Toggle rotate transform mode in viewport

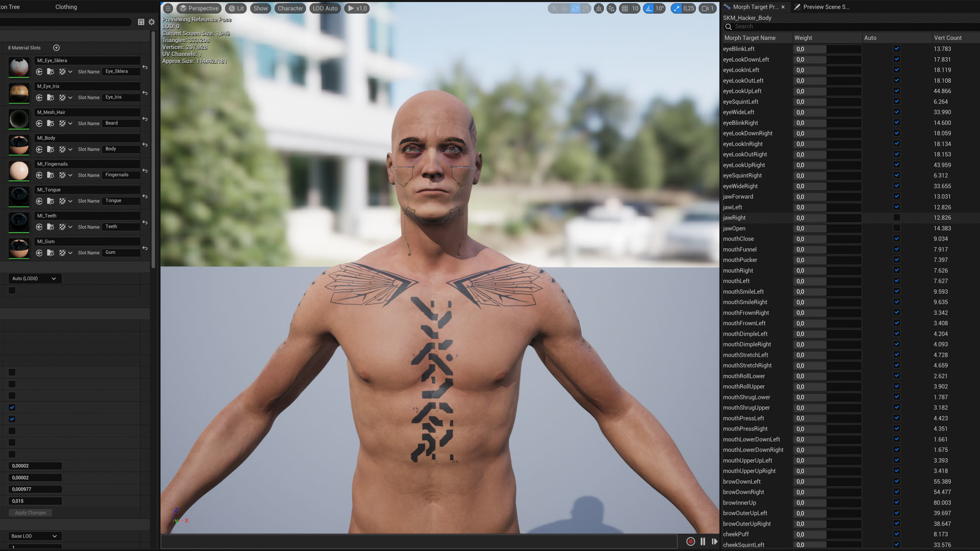click(575, 9)
